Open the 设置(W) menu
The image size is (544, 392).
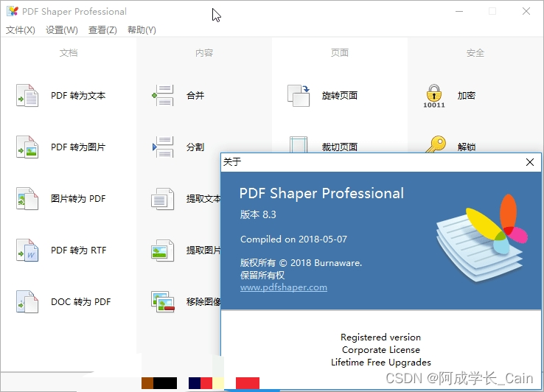(x=62, y=30)
